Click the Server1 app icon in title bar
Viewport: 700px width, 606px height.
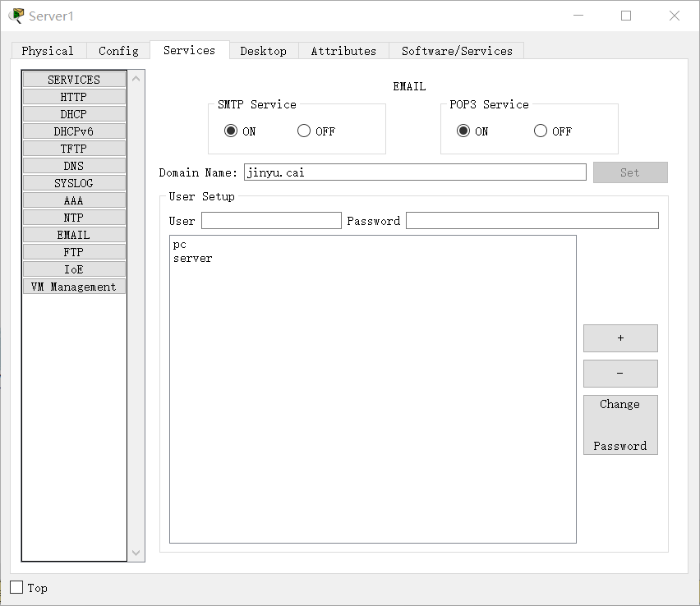(16, 16)
